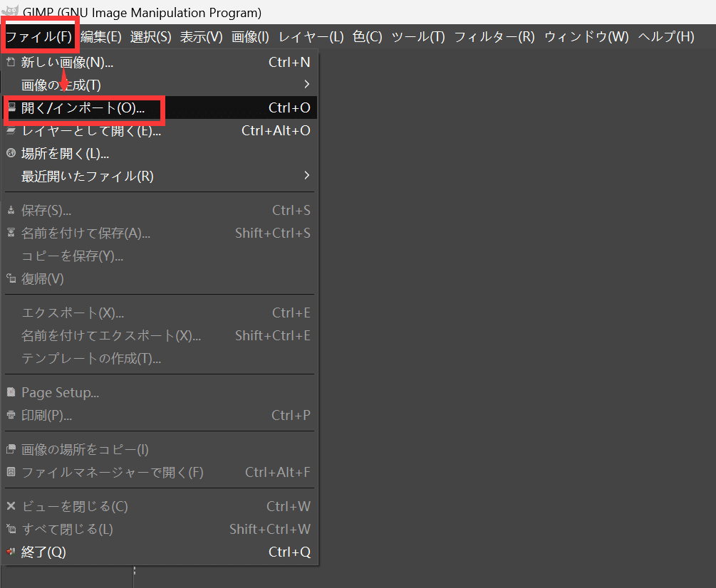This screenshot has height=588, width=716.
Task: Open the 編集(E) menu
Action: pyautogui.click(x=101, y=36)
